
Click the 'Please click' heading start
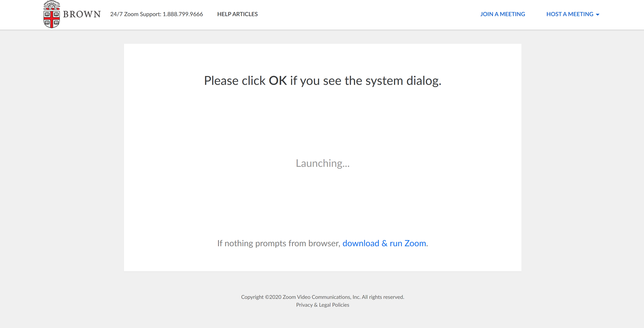point(234,81)
